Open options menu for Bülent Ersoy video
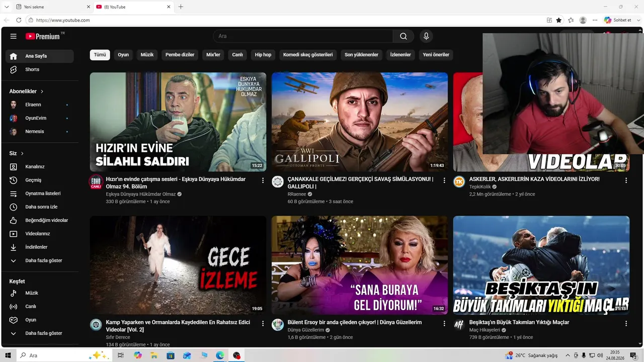The height and width of the screenshot is (362, 644). (444, 323)
